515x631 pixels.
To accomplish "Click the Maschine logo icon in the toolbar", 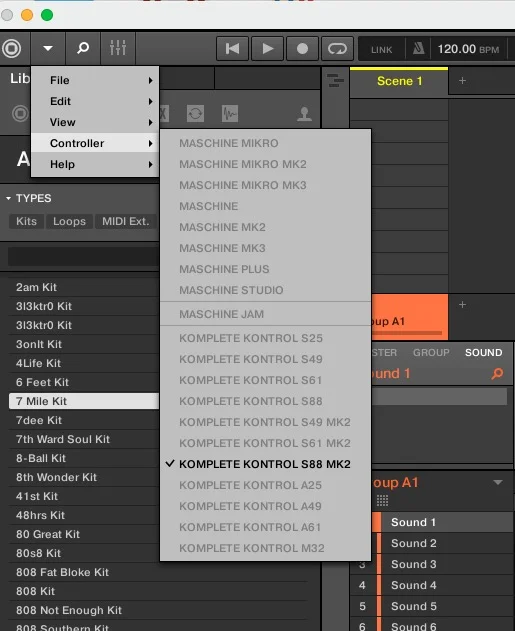I will pyautogui.click(x=12, y=48).
